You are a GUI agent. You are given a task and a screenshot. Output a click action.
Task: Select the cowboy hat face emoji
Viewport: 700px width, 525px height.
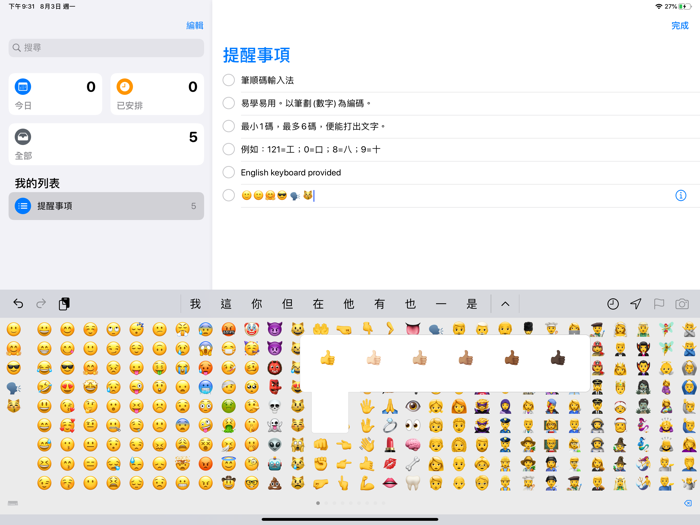(229, 483)
